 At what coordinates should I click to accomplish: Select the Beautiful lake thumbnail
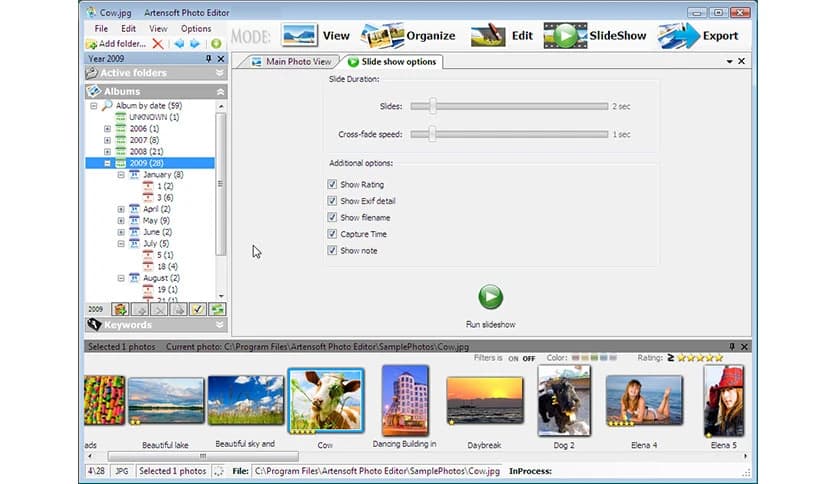point(166,401)
